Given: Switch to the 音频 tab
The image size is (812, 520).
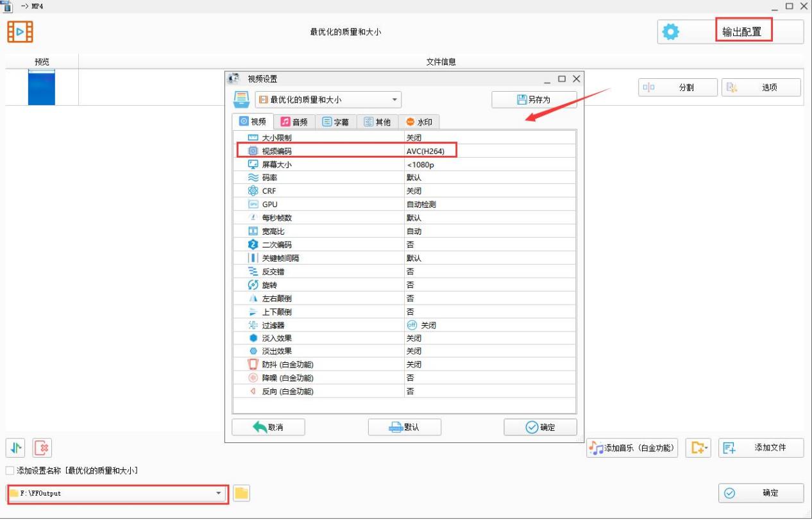Looking at the screenshot, I should [x=294, y=122].
